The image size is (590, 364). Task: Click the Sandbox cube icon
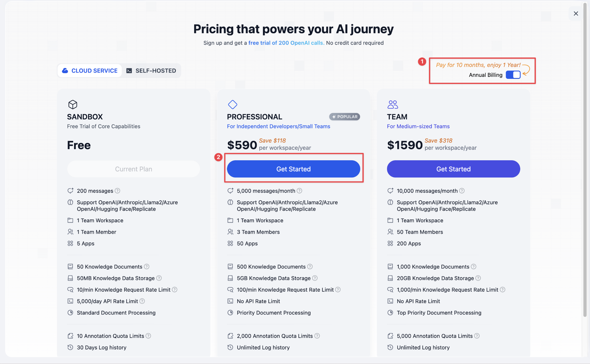point(73,105)
